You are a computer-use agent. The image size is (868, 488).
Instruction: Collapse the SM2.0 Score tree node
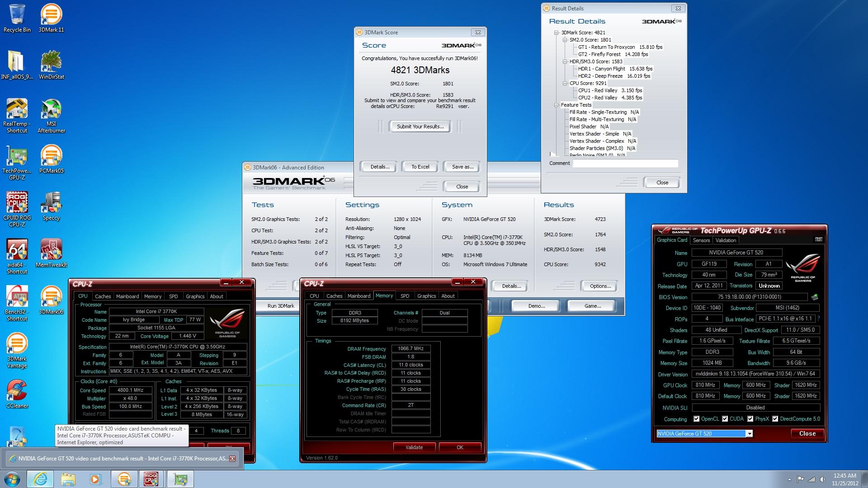pos(565,40)
